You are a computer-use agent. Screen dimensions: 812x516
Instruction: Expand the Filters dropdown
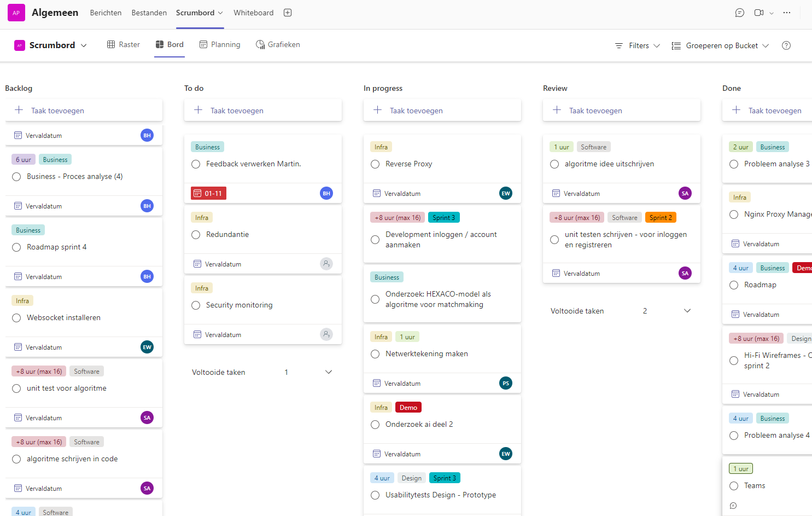(x=638, y=45)
